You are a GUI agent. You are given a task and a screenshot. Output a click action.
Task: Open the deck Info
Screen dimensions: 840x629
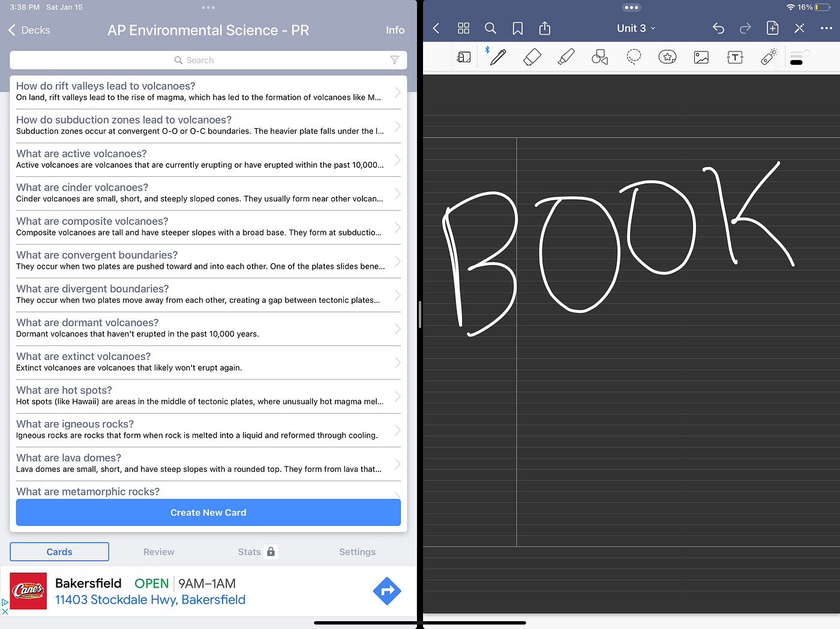395,30
